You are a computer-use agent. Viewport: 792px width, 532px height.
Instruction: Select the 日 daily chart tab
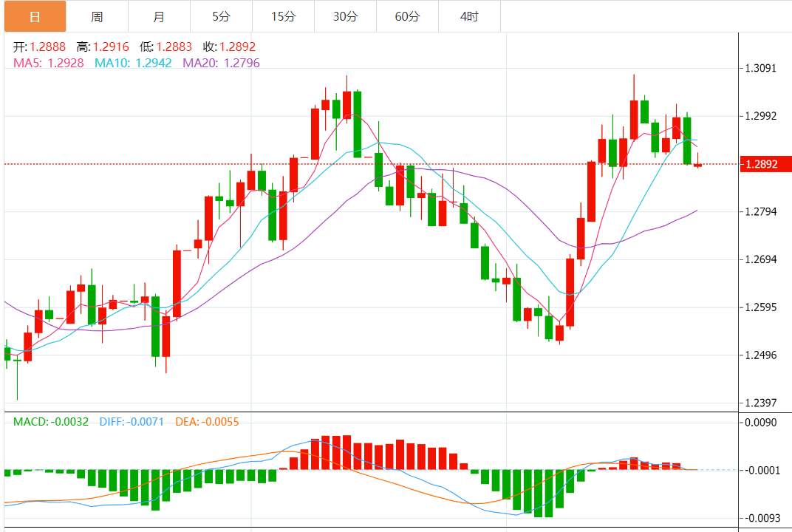click(35, 17)
